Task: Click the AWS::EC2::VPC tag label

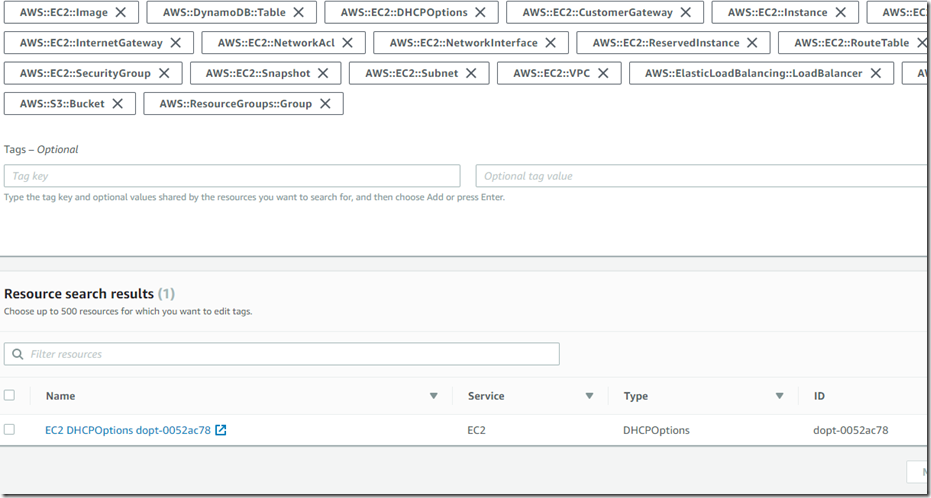Action: tap(552, 74)
